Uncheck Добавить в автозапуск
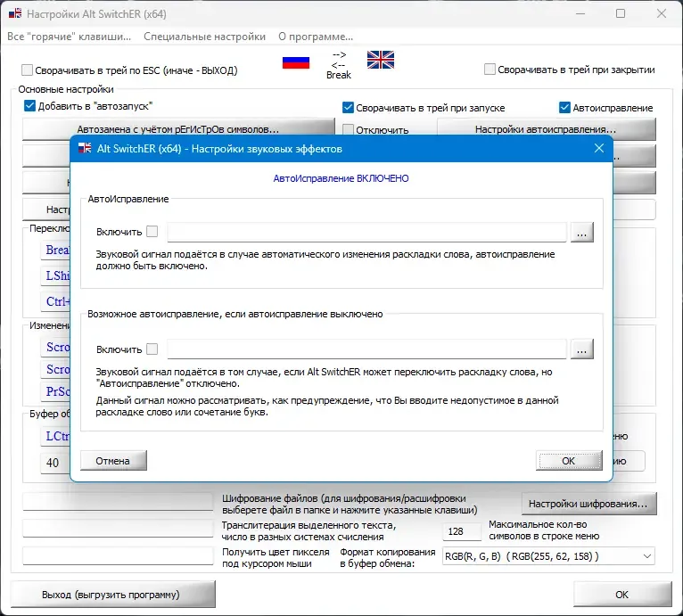 tap(29, 106)
